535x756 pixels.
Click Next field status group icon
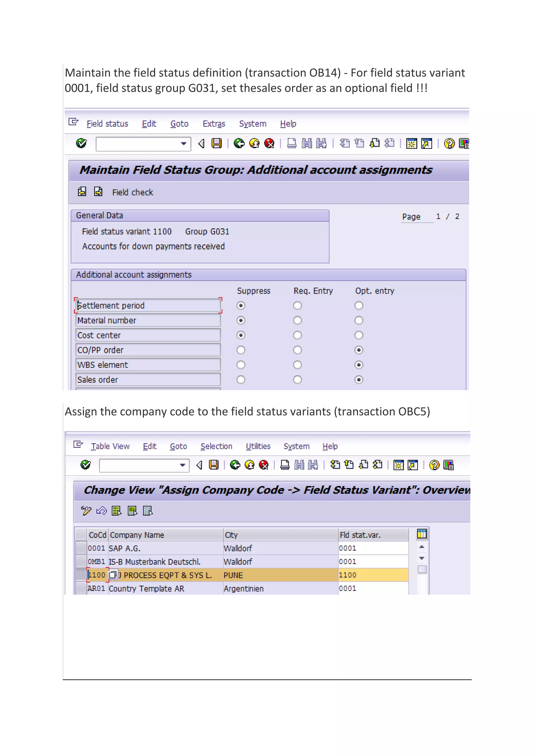click(98, 192)
